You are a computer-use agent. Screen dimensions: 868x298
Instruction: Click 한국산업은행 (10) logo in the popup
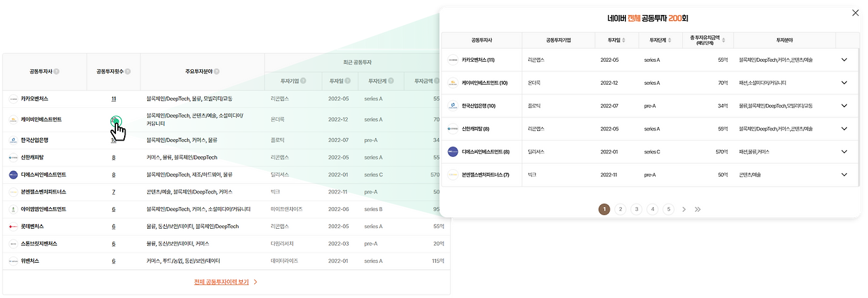(x=453, y=106)
